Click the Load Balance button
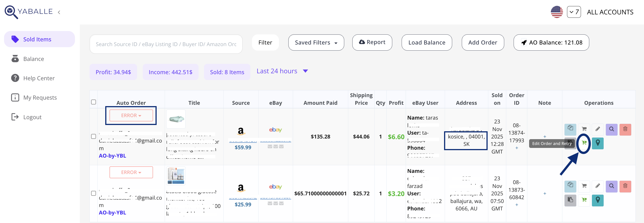 point(427,42)
